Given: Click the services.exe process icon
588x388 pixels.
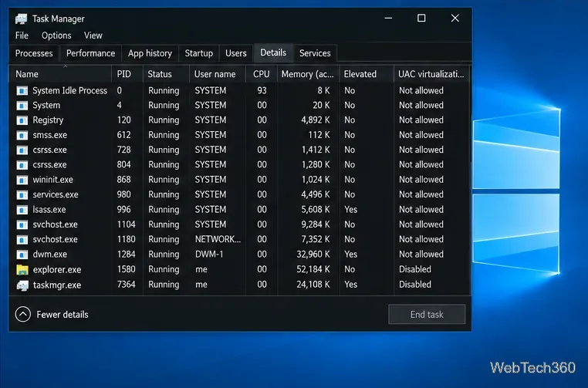Looking at the screenshot, I should 22,195.
